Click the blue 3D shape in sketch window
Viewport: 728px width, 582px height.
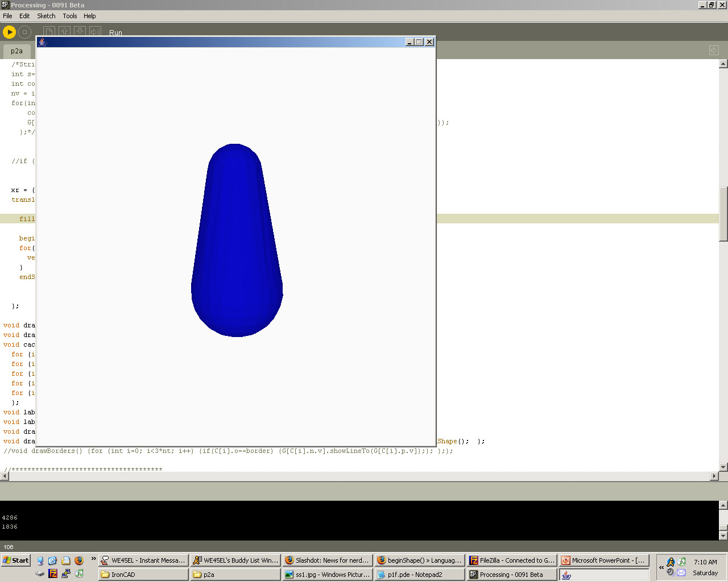(x=237, y=240)
